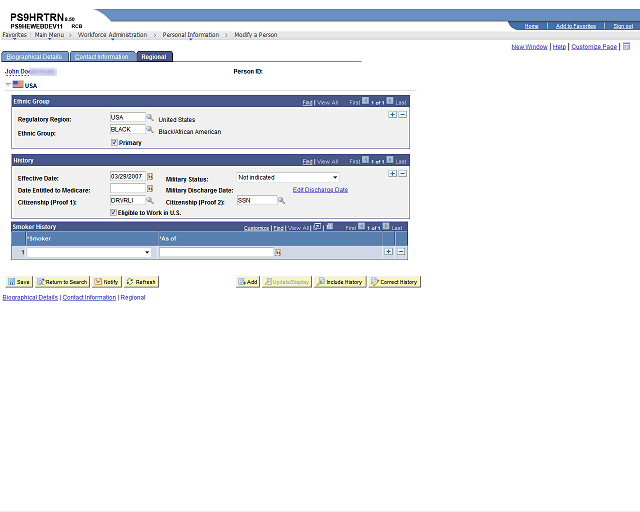Viewport: 640px width, 512px height.
Task: Add a Smoker History row
Action: click(x=389, y=252)
